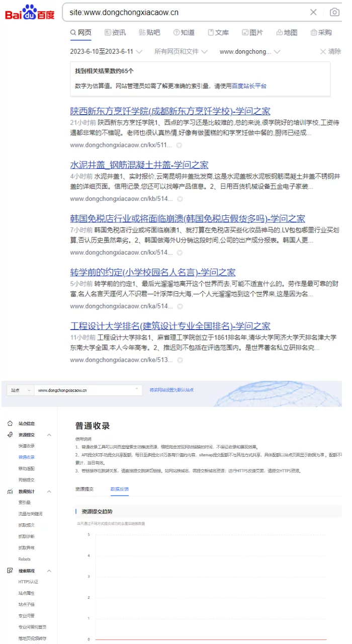The width and height of the screenshot is (352, 644).
Task: Open the www.dongchong site filter dropdown
Action: (250, 51)
